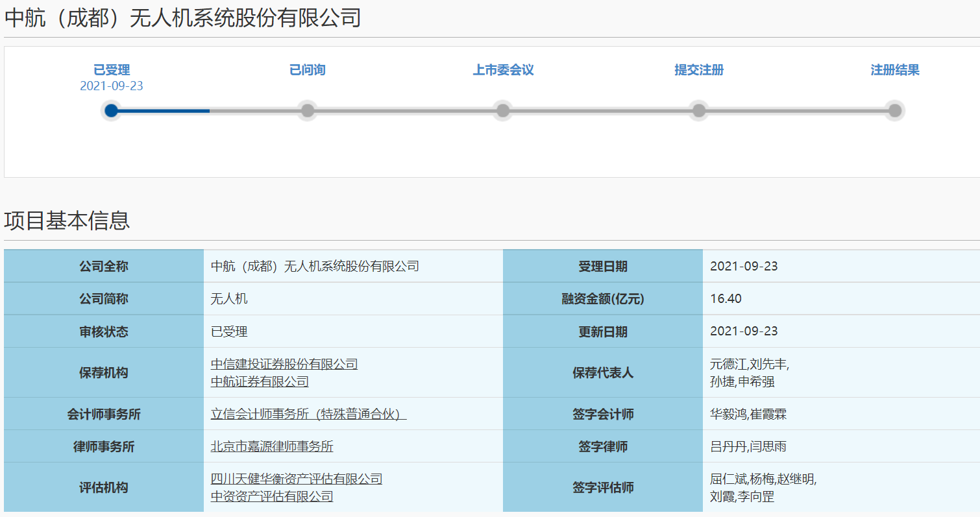Image resolution: width=980 pixels, height=517 pixels.
Task: Click the names 屈仁斌,杨梅,赵继明,
Action: tap(763, 479)
